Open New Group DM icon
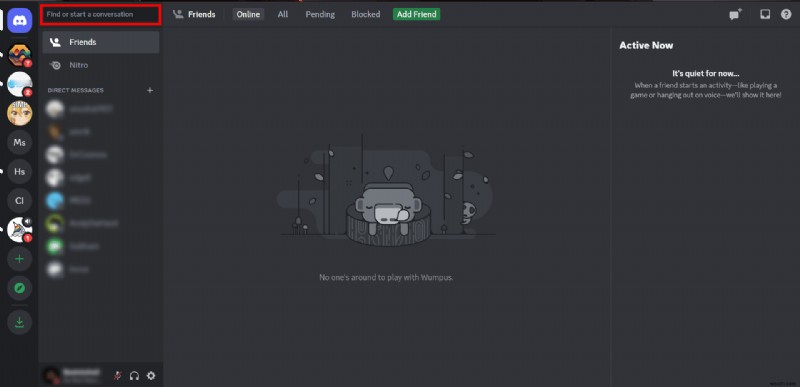The width and height of the screenshot is (800, 387). tap(735, 14)
